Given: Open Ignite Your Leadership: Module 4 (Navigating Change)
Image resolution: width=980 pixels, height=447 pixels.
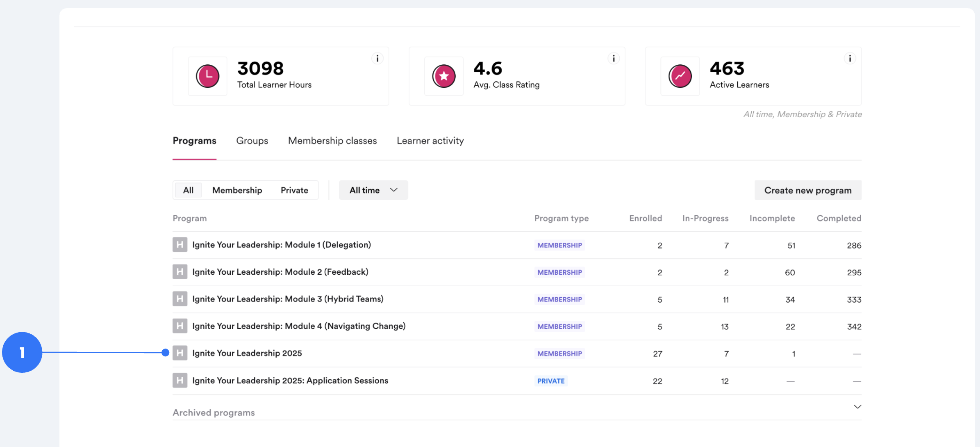Looking at the screenshot, I should 299,326.
